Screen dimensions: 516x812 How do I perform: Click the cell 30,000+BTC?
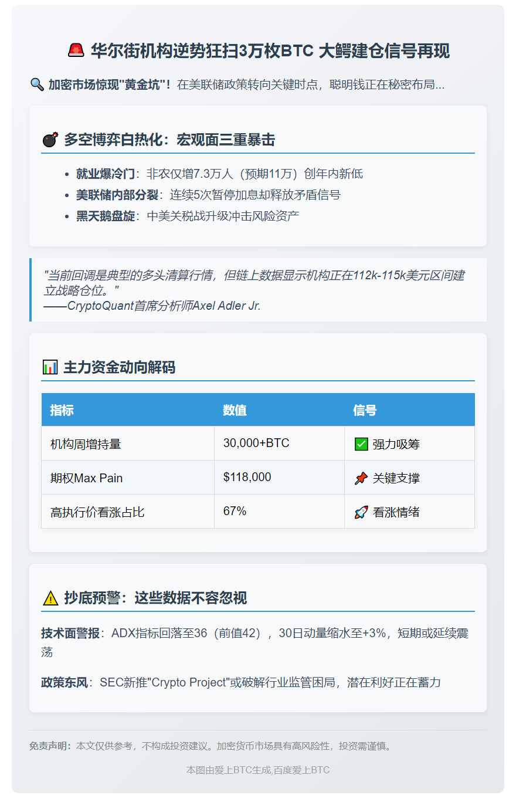click(279, 444)
